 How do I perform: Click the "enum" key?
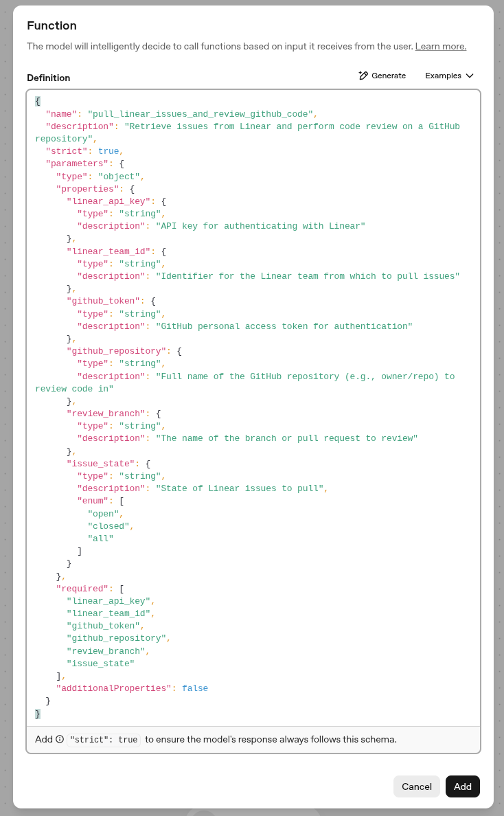pyautogui.click(x=93, y=501)
